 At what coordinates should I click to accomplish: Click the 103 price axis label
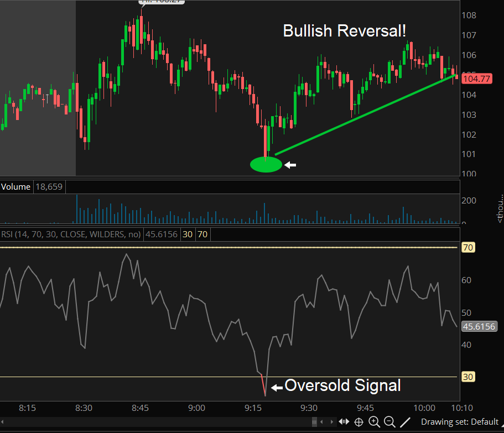469,114
